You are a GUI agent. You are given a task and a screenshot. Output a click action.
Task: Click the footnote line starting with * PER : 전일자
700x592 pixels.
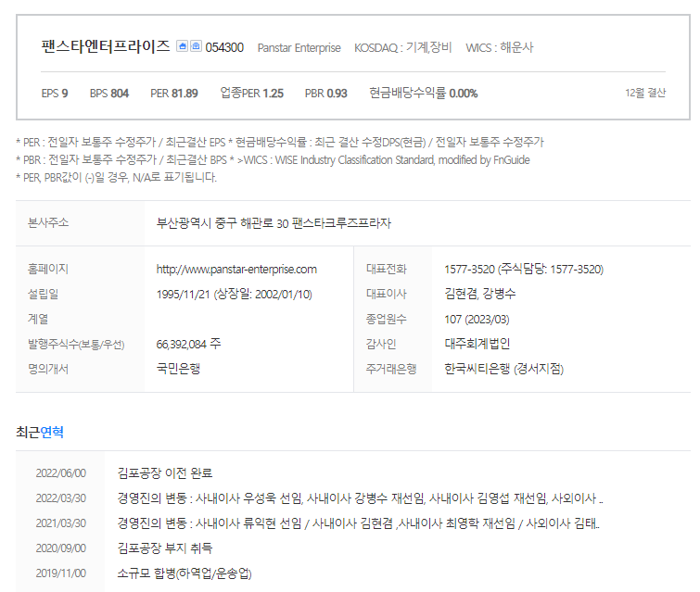(280, 143)
